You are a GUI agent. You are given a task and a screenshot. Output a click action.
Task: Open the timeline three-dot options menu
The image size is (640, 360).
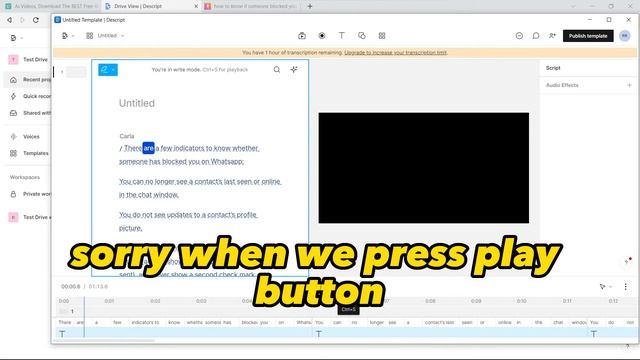pos(625,287)
